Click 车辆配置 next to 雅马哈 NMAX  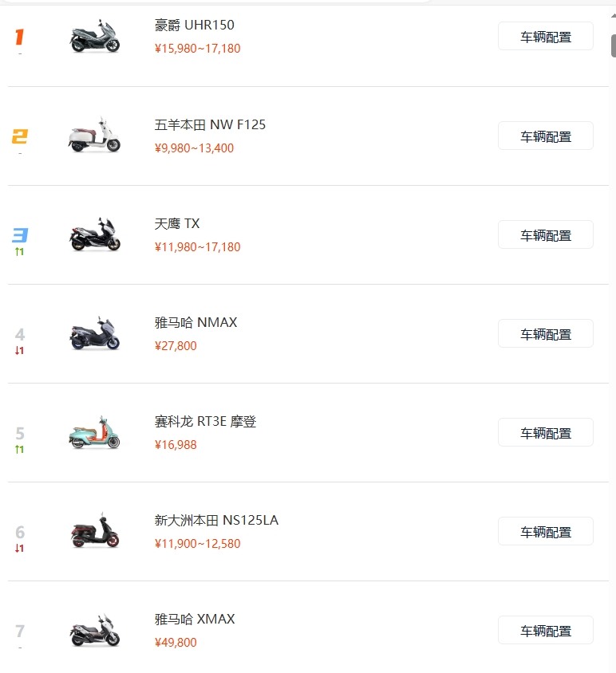[546, 333]
